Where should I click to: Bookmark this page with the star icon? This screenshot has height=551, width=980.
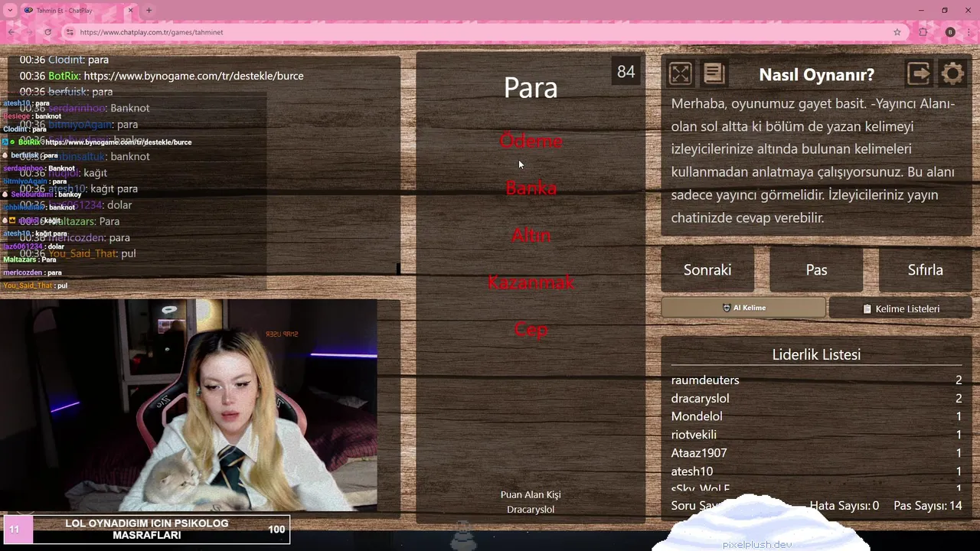(x=897, y=32)
